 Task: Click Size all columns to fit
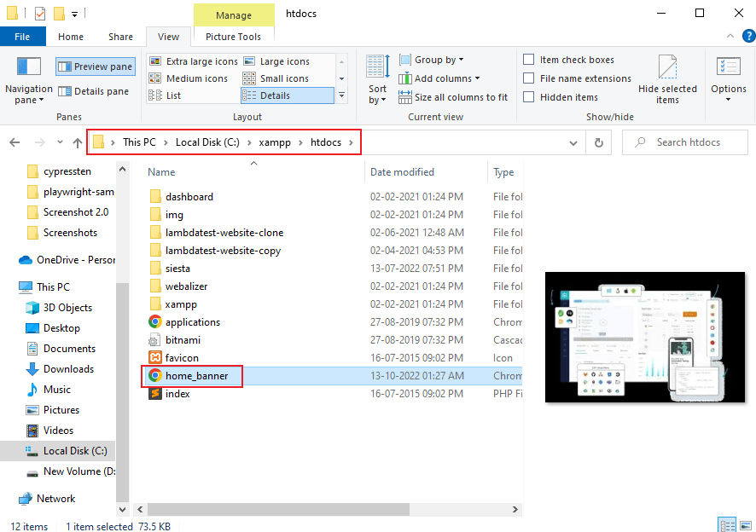452,97
